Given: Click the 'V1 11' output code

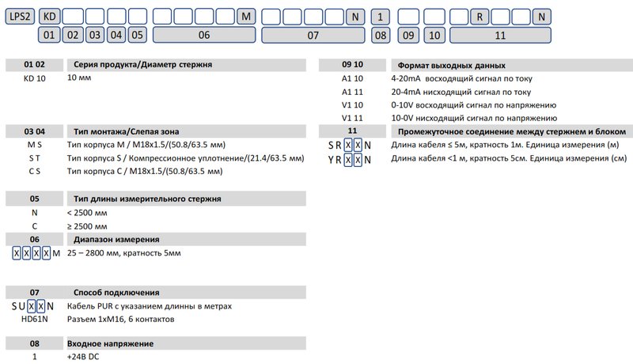Looking at the screenshot, I should [352, 118].
